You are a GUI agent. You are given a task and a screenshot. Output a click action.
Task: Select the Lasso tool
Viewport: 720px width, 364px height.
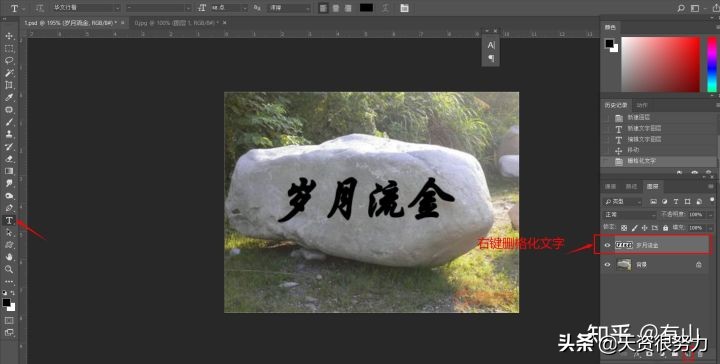click(x=9, y=61)
